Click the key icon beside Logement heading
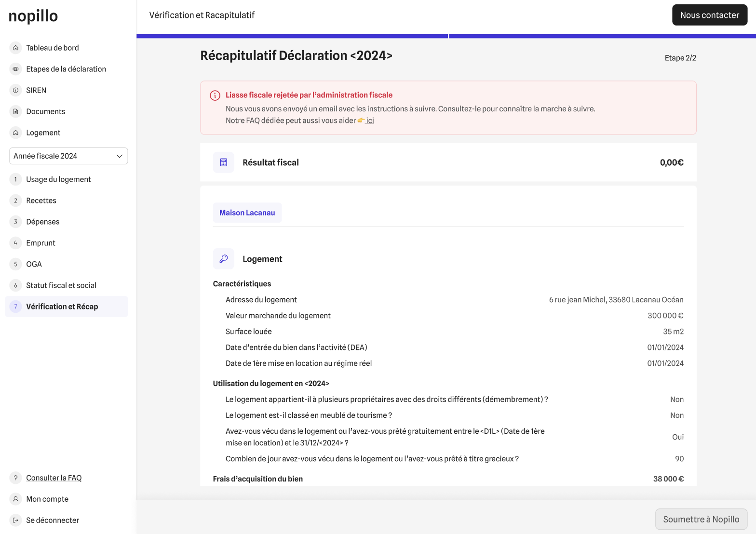The image size is (756, 534). point(223,259)
